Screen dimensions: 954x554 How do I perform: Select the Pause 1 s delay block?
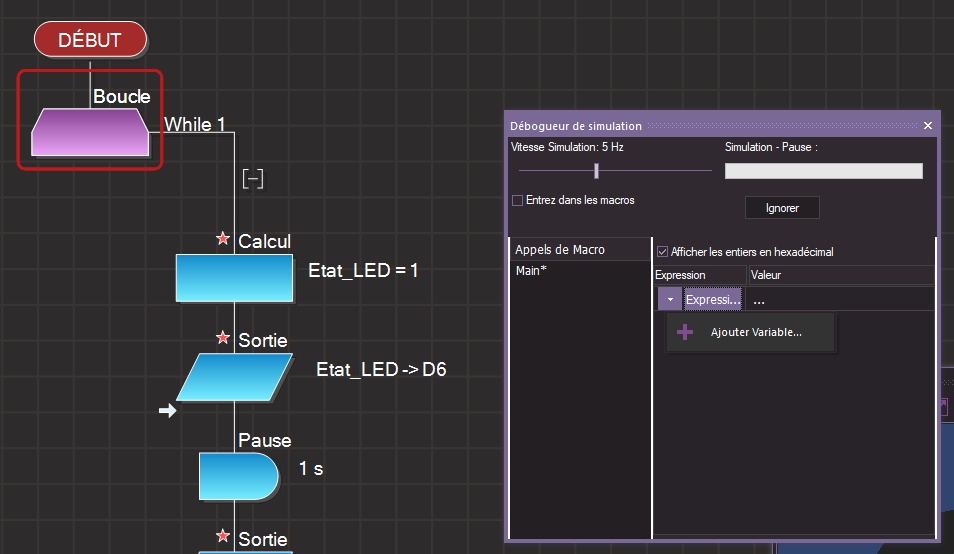pyautogui.click(x=238, y=476)
